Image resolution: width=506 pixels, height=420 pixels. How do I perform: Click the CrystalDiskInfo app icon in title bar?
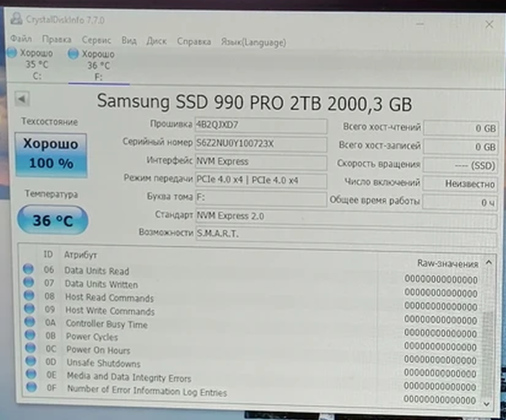16,18
